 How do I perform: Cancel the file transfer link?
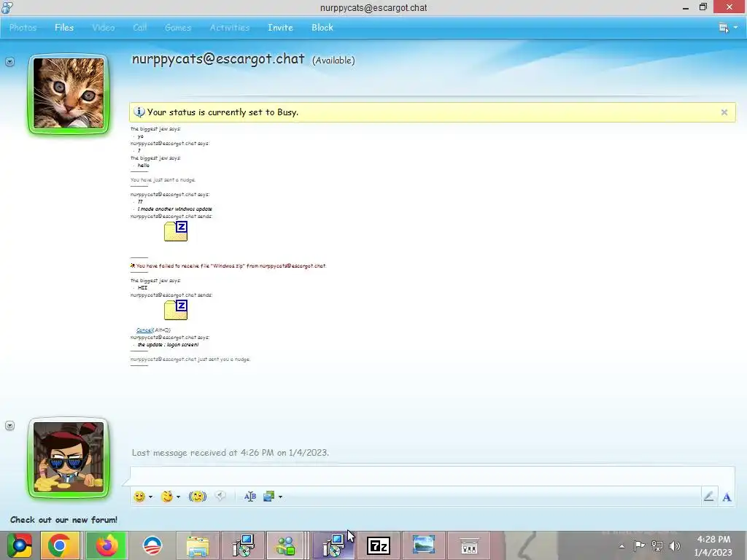(x=144, y=330)
